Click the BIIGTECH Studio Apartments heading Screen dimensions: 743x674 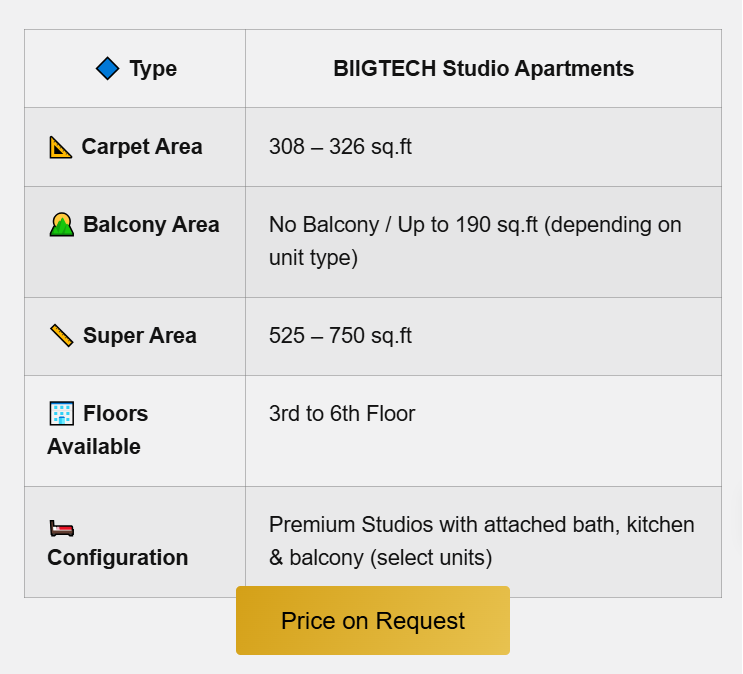coord(483,68)
